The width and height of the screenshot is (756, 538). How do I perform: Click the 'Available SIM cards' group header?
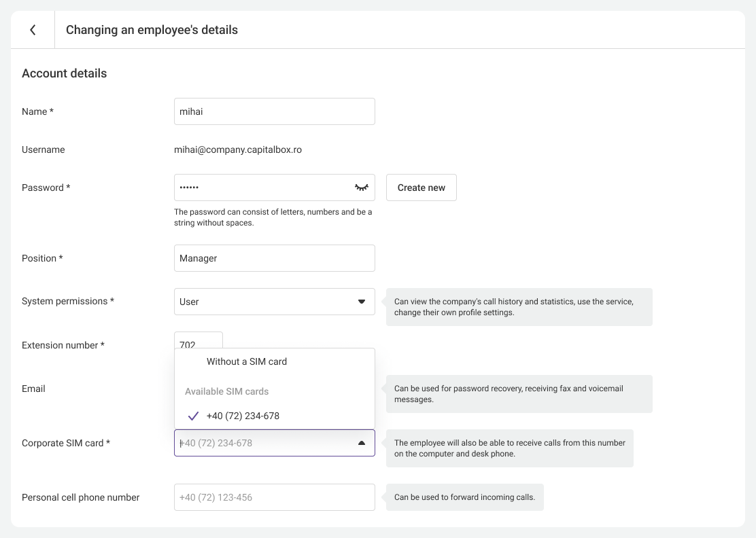226,391
